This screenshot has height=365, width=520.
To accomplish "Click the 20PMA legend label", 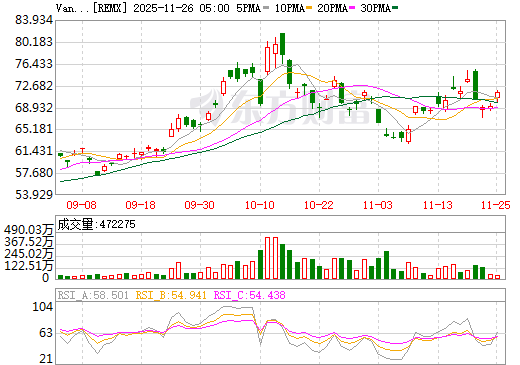I will [332, 8].
